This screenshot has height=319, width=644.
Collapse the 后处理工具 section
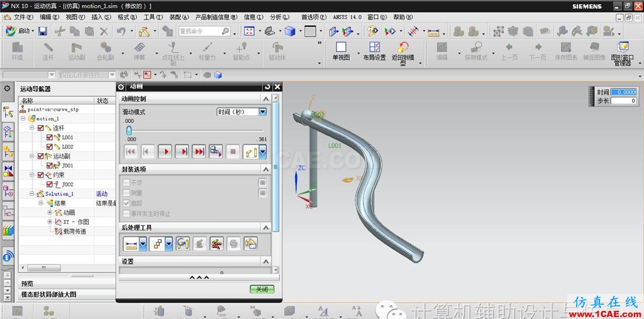[266, 227]
